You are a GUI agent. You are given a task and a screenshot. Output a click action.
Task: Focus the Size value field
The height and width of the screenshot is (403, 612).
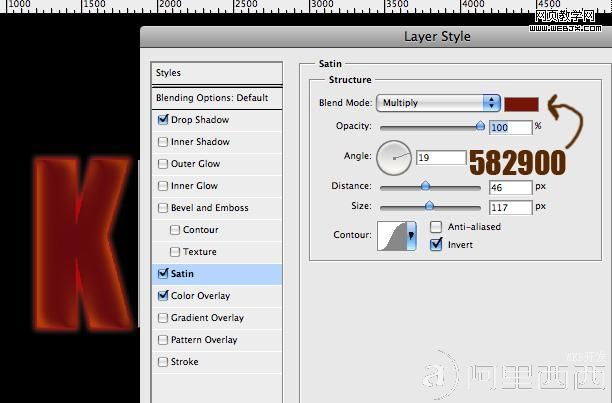coord(511,207)
